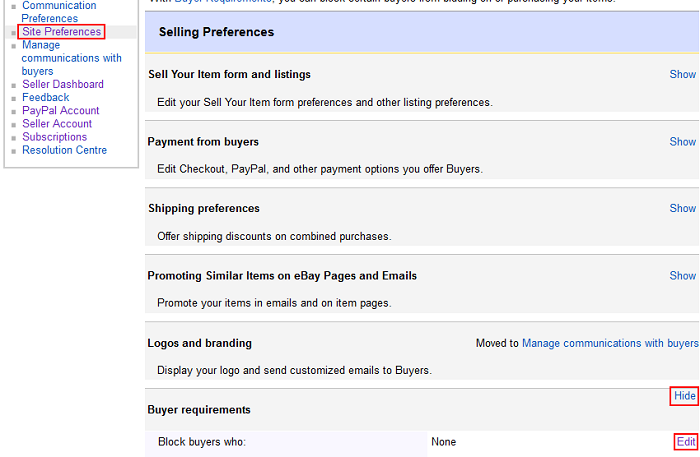Click 'Edit your Sell Your Item form preferences' text
Image resolution: width=700 pixels, height=457 pixels.
325,102
